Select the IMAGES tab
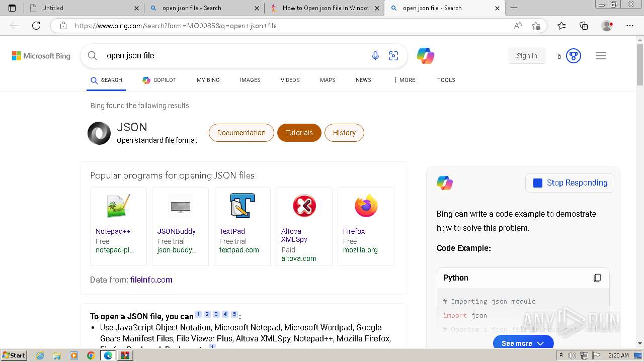This screenshot has height=362, width=644. 250,80
